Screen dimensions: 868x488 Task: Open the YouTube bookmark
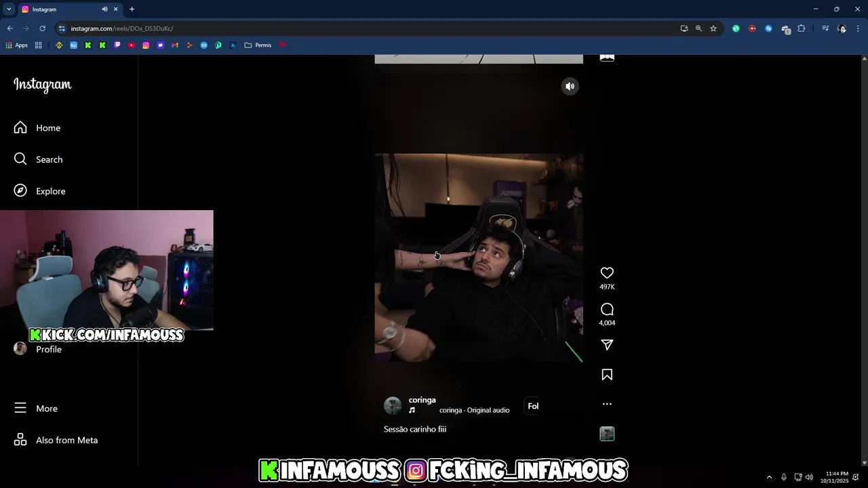[x=132, y=45]
